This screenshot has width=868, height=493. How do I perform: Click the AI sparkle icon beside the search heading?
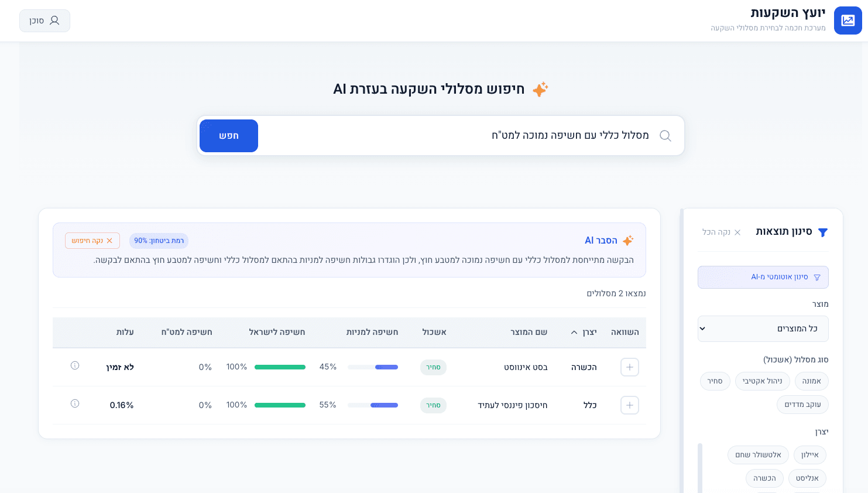coord(540,89)
